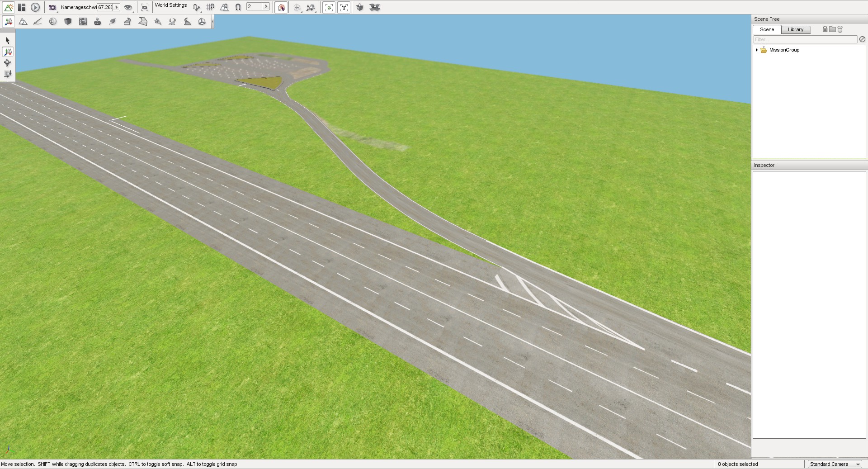Image resolution: width=868 pixels, height=469 pixels.
Task: Open the camera type menu icon
Action: (x=52, y=7)
